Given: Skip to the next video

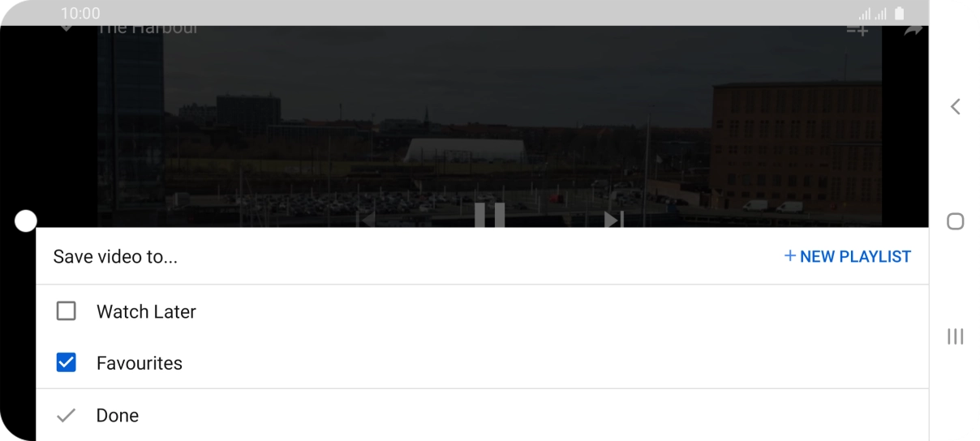Looking at the screenshot, I should click(614, 219).
